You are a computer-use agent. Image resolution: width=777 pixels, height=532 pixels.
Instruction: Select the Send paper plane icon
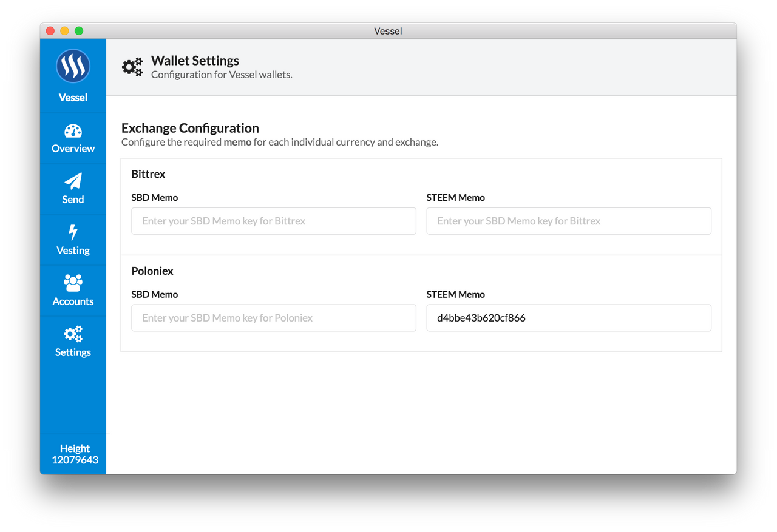coord(73,181)
